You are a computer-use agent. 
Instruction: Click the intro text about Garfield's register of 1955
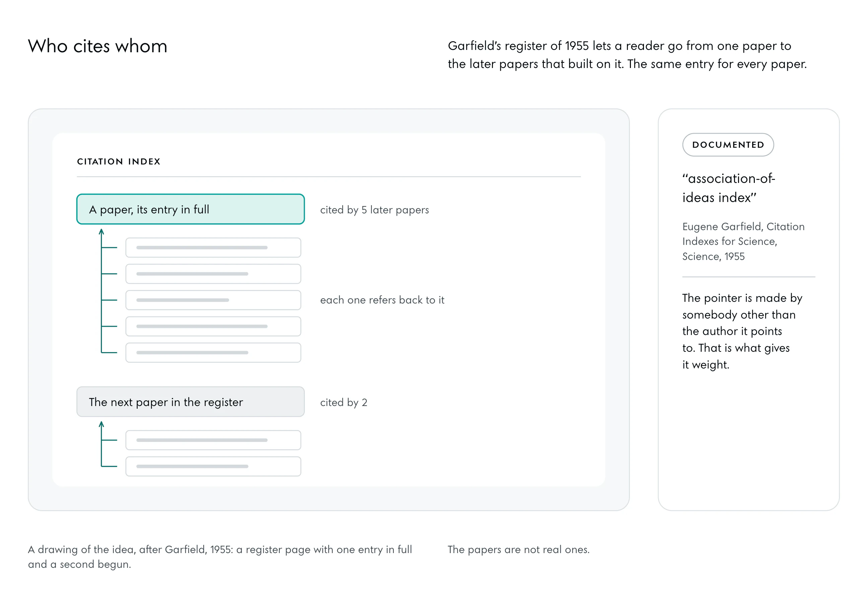pyautogui.click(x=627, y=55)
